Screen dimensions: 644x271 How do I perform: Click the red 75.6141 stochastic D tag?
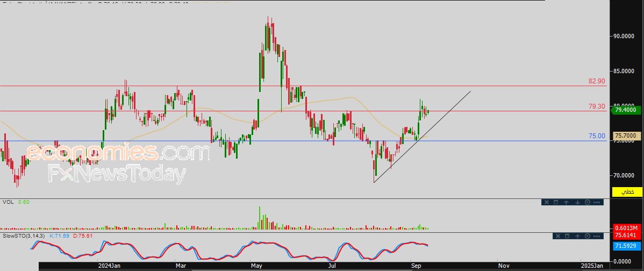[627, 236]
